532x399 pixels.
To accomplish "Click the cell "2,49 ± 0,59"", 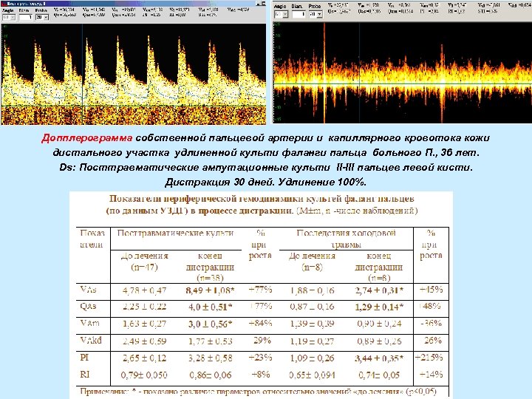I will [145, 341].
